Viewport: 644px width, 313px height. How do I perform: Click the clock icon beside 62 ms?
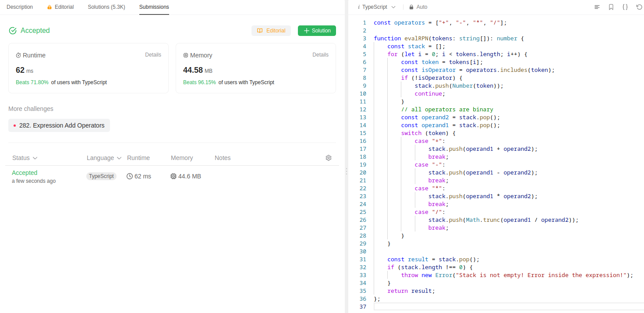tap(130, 176)
